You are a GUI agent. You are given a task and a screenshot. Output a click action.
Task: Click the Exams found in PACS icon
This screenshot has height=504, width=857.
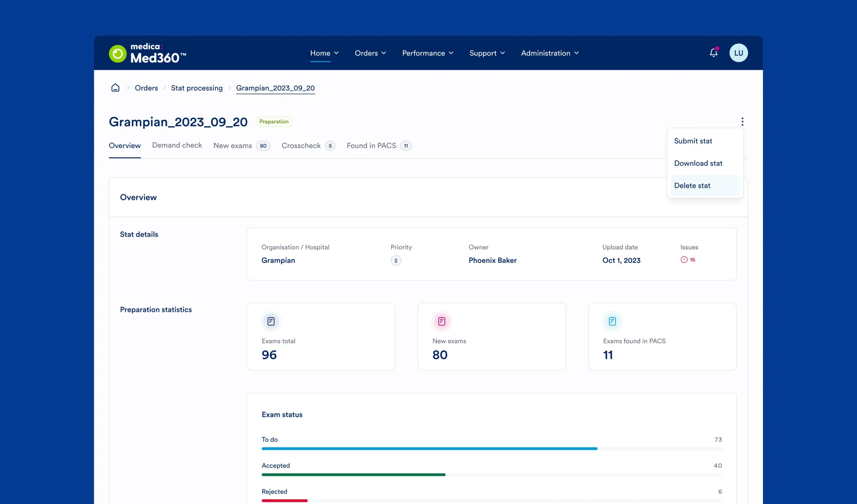coord(612,321)
